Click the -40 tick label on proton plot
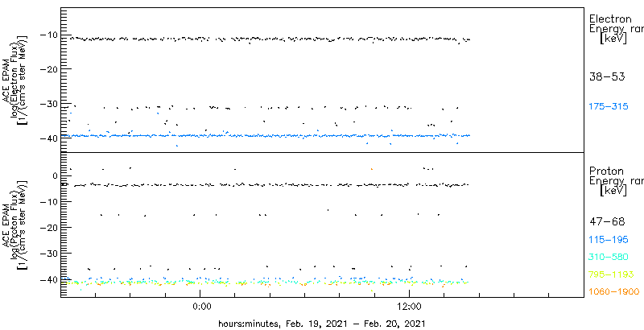 click(x=49, y=279)
